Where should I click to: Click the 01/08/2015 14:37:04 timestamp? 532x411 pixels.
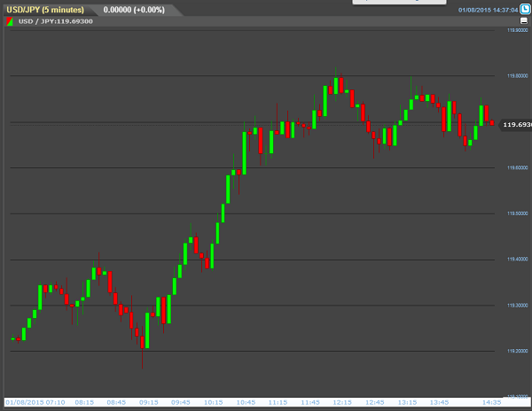(x=489, y=10)
